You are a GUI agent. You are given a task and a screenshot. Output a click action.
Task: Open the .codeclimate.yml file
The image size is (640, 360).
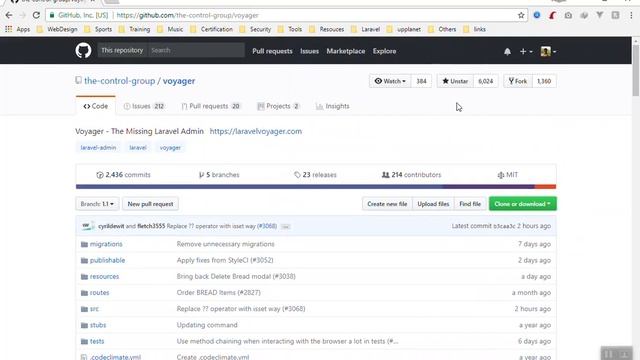pyautogui.click(x=116, y=357)
